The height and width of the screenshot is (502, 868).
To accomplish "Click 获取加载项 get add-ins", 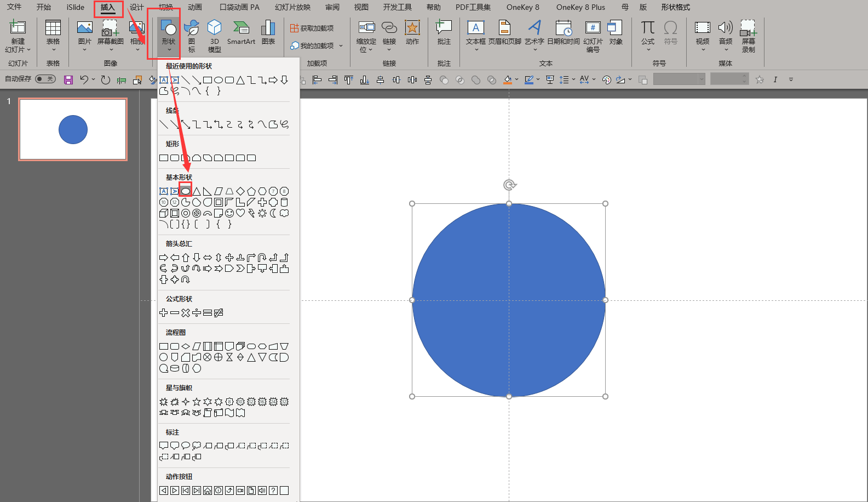I will pyautogui.click(x=312, y=28).
